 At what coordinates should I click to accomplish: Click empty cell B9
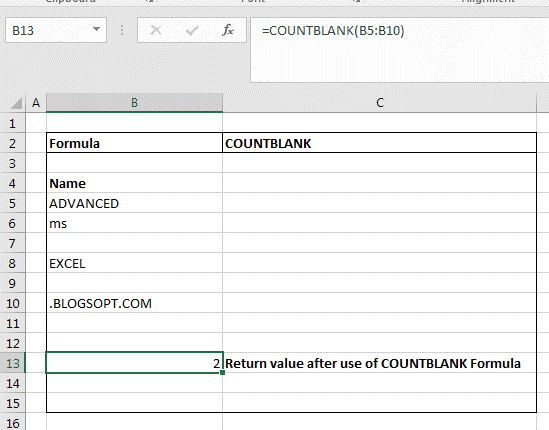(134, 283)
